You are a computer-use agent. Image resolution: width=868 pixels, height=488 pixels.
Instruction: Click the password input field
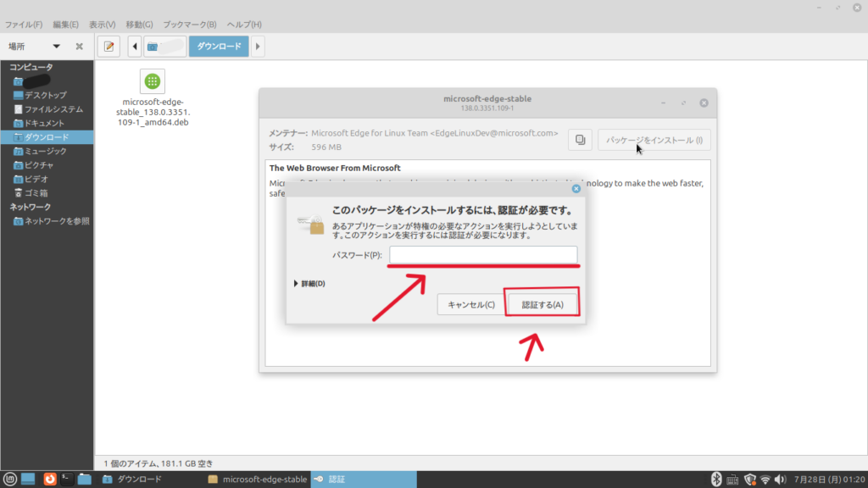tap(482, 254)
